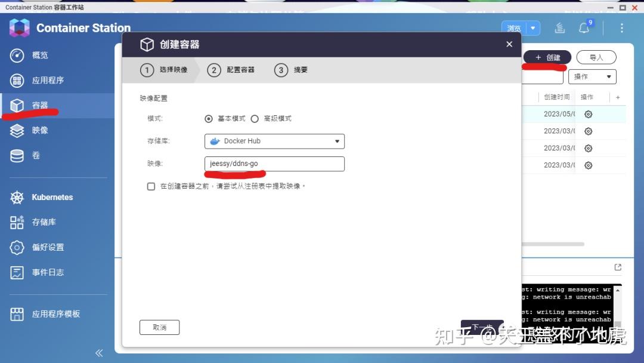644x363 pixels.
Task: Open the 浏览 dropdown arrow
Action: tap(534, 27)
